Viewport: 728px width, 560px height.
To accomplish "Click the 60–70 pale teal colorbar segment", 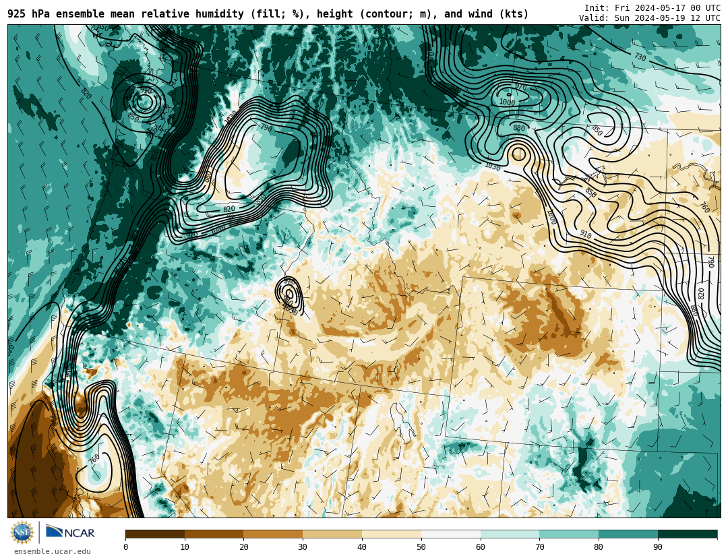I will [x=510, y=534].
